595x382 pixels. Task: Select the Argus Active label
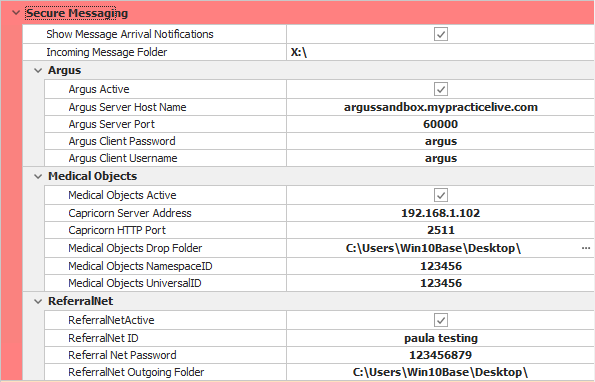(x=99, y=89)
